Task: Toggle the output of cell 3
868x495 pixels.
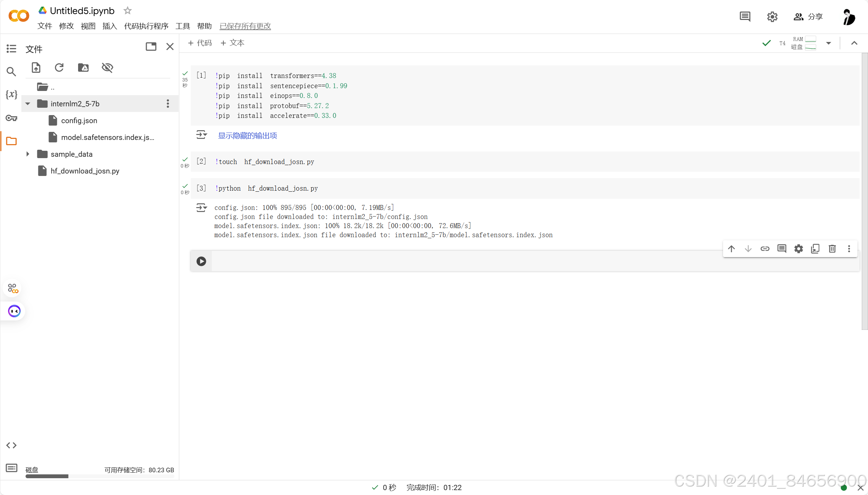Action: click(x=201, y=208)
